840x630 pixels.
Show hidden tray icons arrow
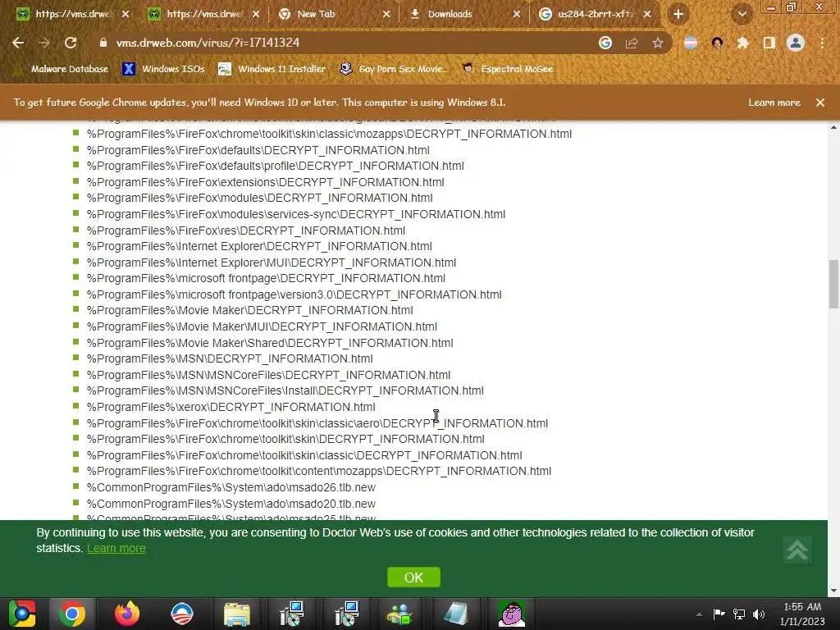(x=699, y=614)
